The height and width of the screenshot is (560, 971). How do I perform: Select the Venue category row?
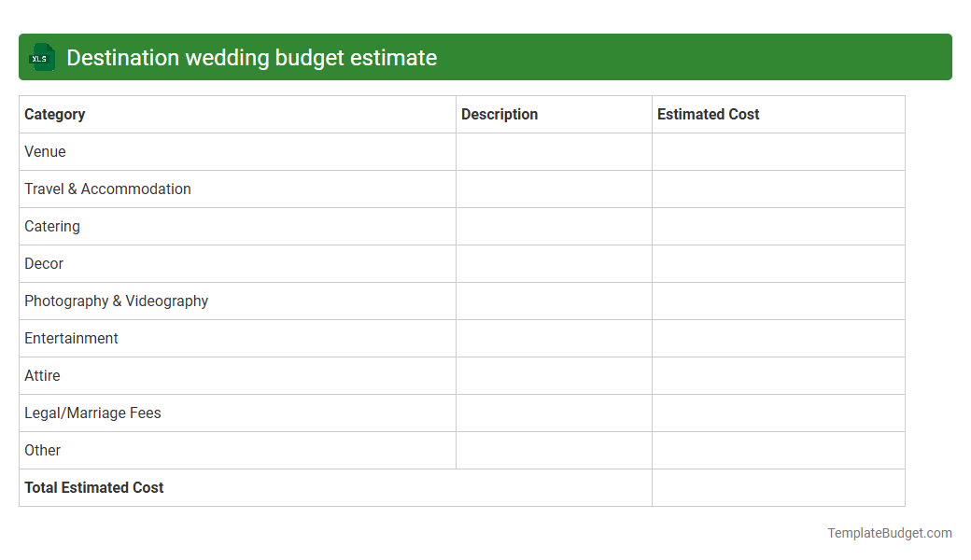(x=45, y=151)
